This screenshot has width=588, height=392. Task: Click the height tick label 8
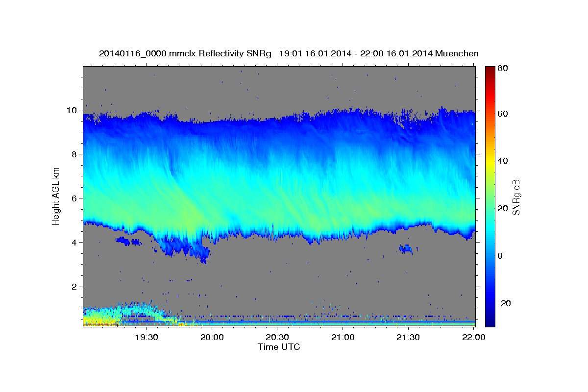tap(75, 154)
